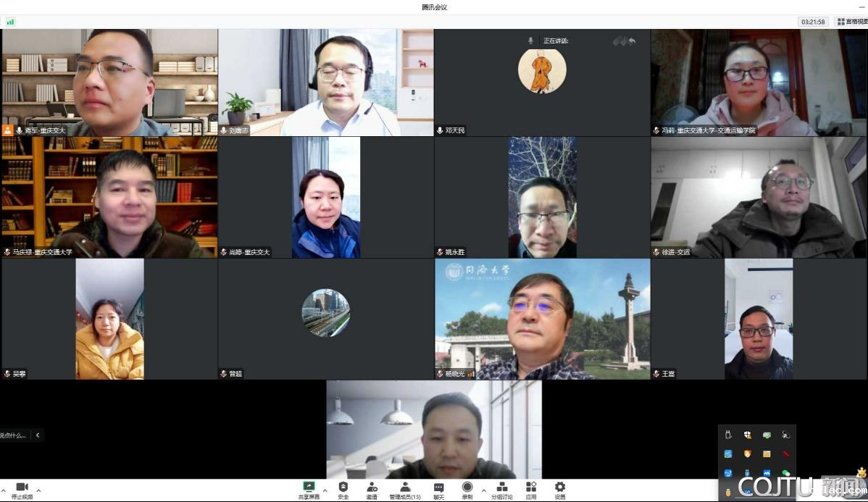Open 管理成员(13) participants panel
Image resolution: width=868 pixels, height=502 pixels.
(405, 488)
